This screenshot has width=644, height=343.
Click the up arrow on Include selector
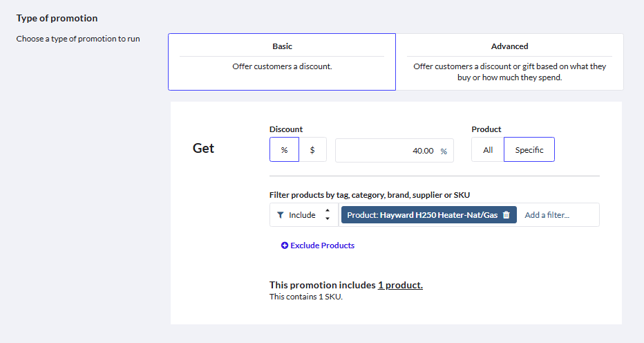click(x=328, y=210)
